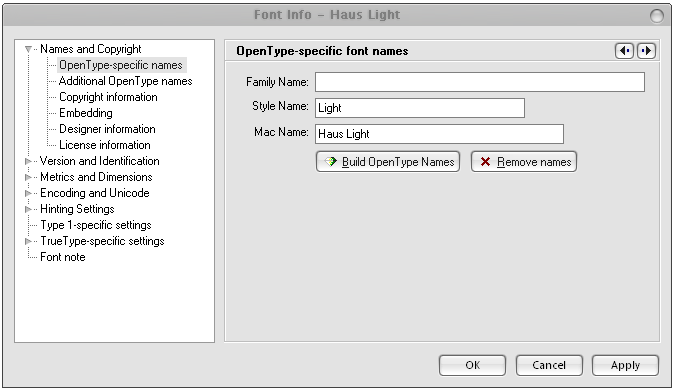Expand Metrics and Dimensions section
This screenshot has width=674, height=390.
coord(28,177)
